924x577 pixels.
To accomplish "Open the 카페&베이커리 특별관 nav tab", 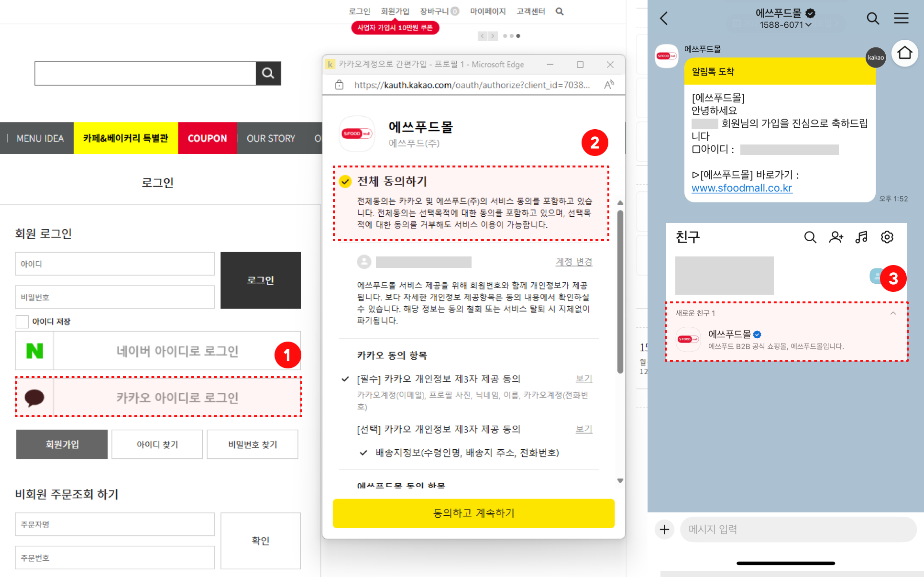I will pos(126,138).
